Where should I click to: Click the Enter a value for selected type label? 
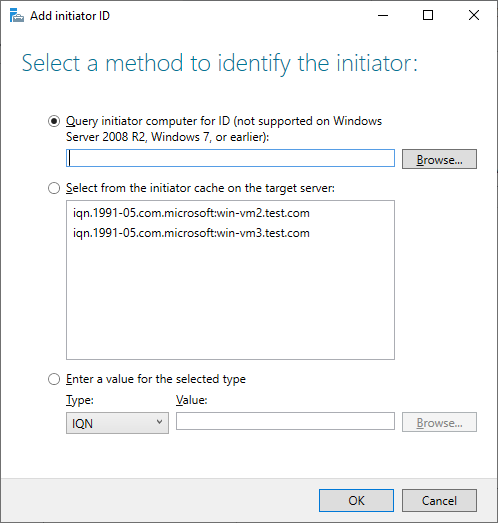[156, 379]
